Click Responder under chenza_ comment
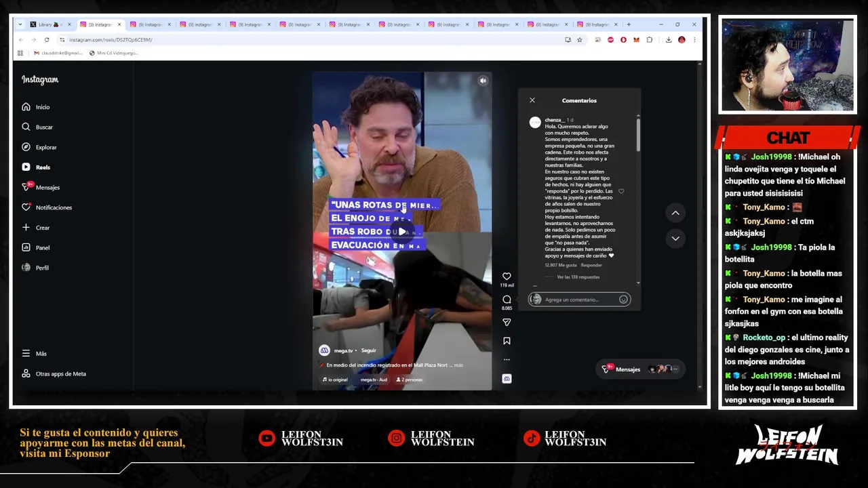This screenshot has height=488, width=868. [x=591, y=265]
